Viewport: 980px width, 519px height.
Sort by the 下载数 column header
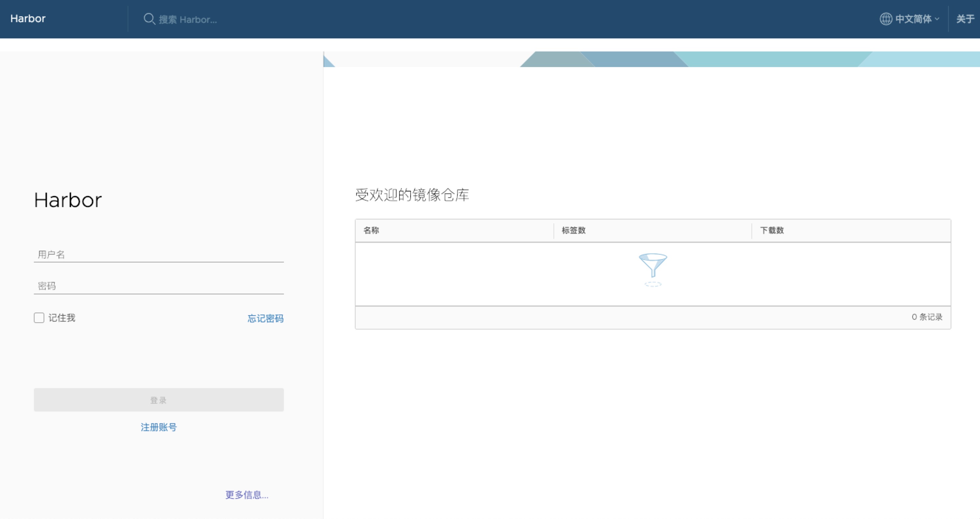point(772,230)
